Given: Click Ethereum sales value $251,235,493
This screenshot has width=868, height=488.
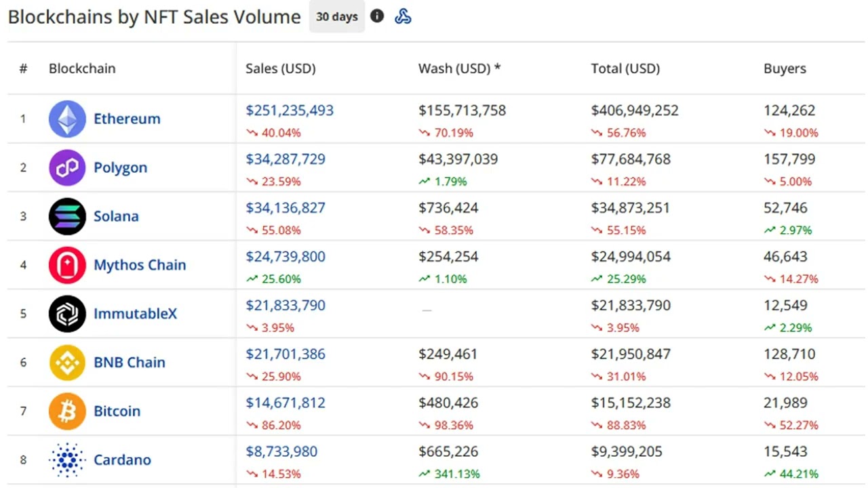Looking at the screenshot, I should point(290,110).
